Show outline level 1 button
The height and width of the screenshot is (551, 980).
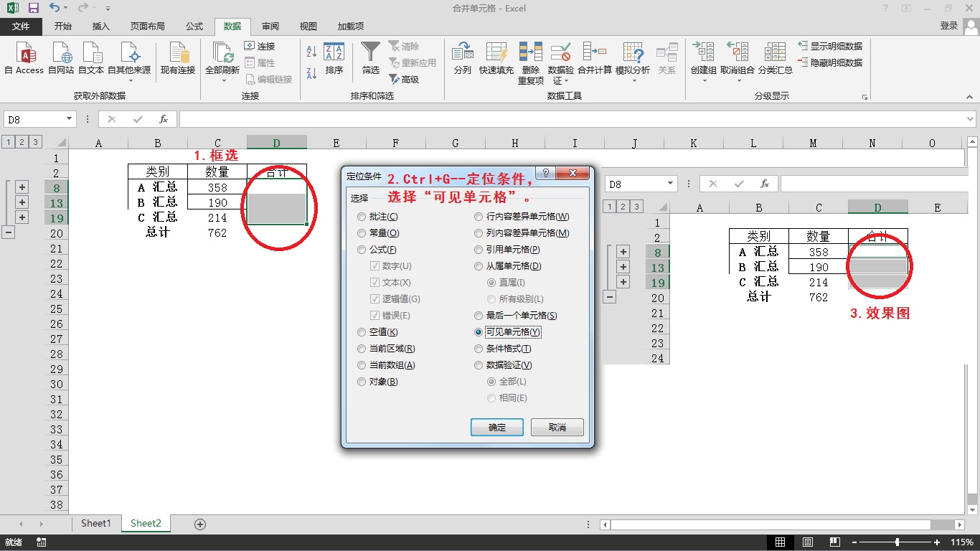[x=8, y=142]
